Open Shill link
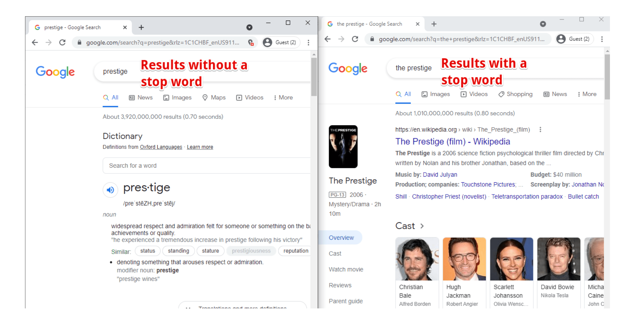Viewport: 644px width, 329px height. tap(401, 197)
